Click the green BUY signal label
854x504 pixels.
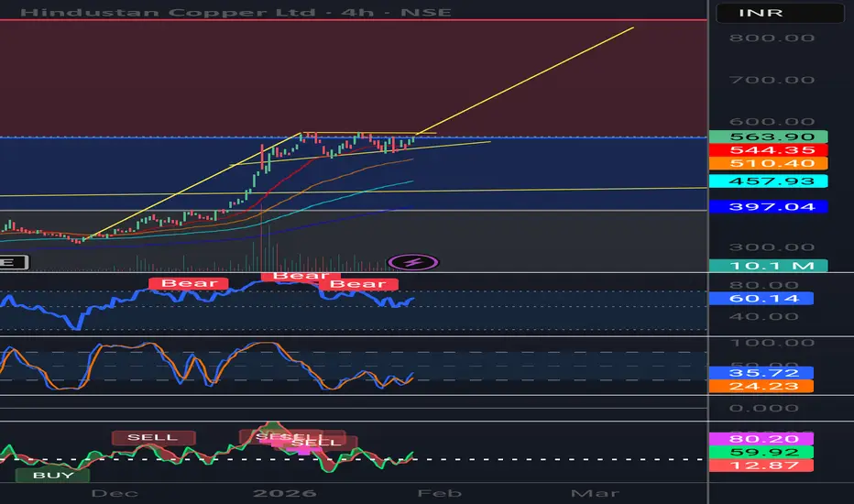53,475
